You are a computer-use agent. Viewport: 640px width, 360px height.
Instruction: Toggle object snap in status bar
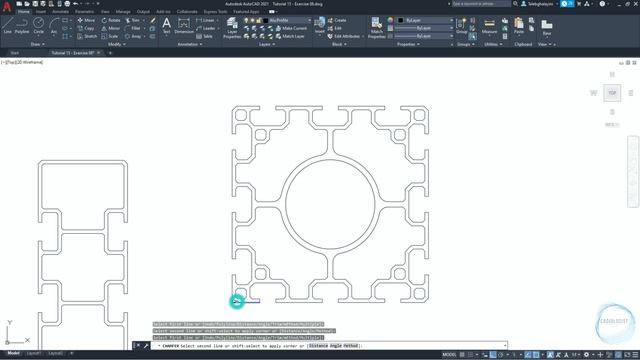coord(536,355)
